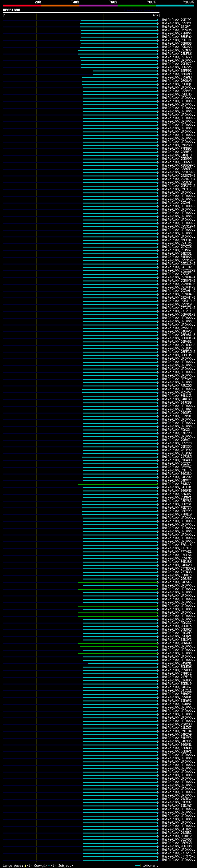This screenshot has width=197, height=868.
Task: Click the red ~20% legend segment
Action: pos(22,6)
